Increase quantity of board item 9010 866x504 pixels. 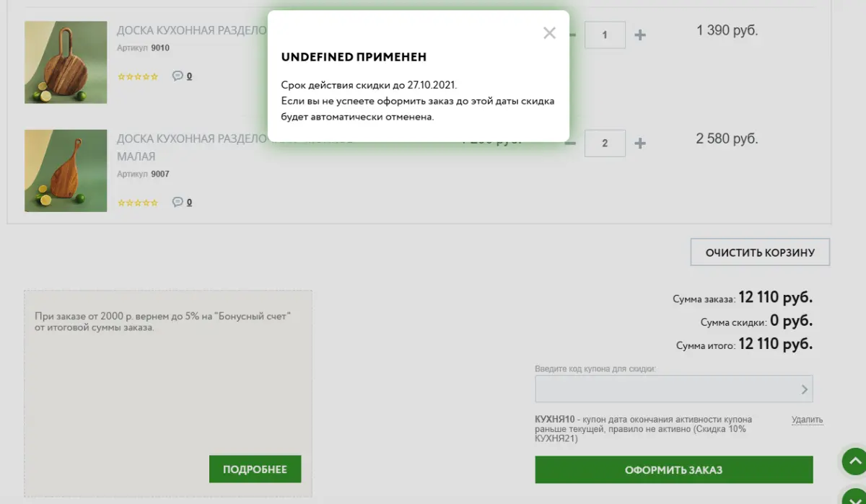pyautogui.click(x=639, y=35)
